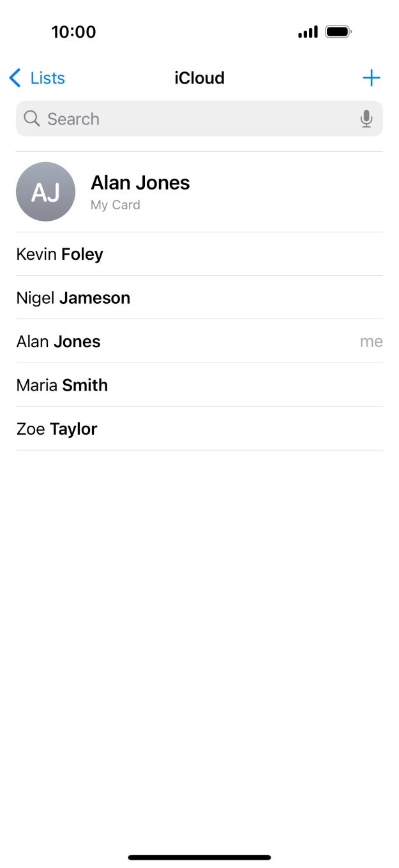Open the AJ avatar circle
This screenshot has height=868, width=399.
coord(45,191)
